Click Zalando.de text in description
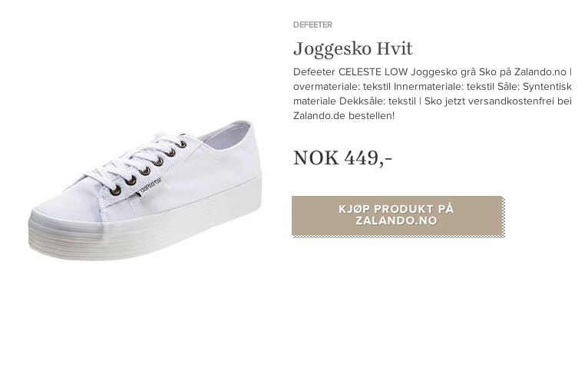The image size is (588, 381). pos(319,116)
